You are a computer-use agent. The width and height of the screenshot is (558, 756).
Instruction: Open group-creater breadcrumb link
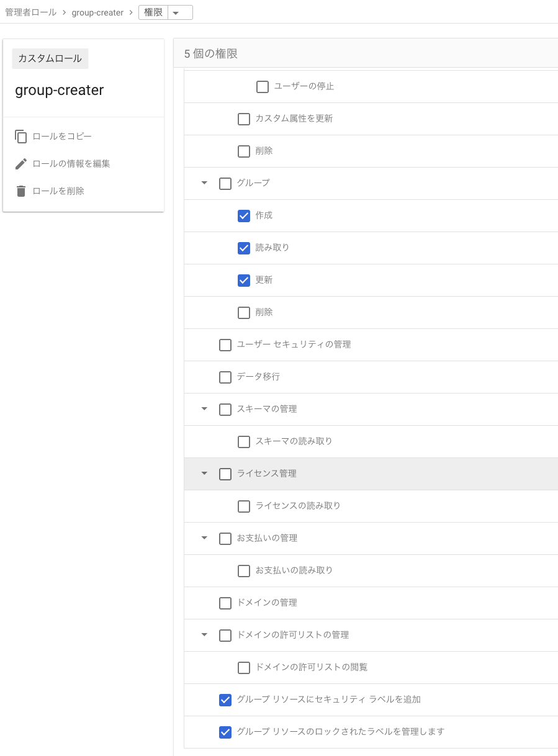pyautogui.click(x=97, y=12)
